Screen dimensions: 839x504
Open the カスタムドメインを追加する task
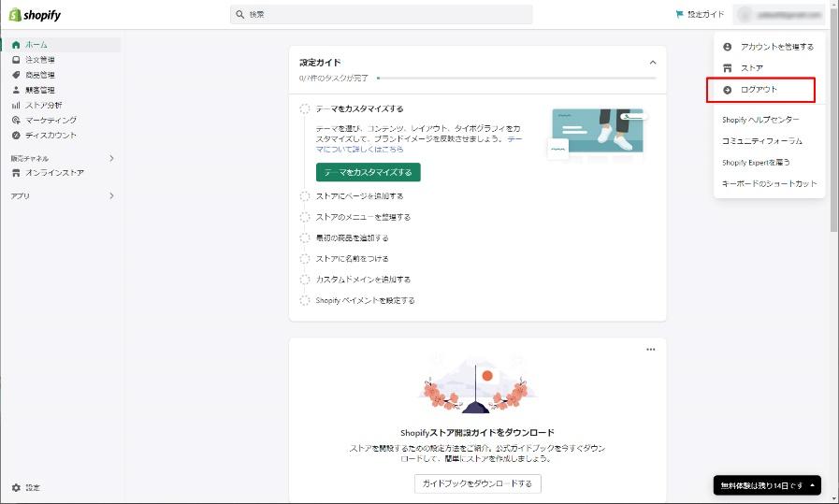[363, 280]
